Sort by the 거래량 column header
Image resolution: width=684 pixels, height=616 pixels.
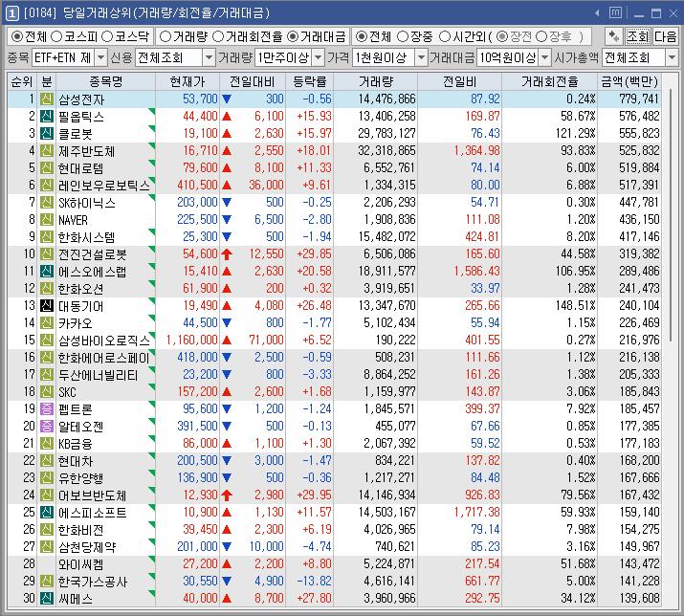376,81
